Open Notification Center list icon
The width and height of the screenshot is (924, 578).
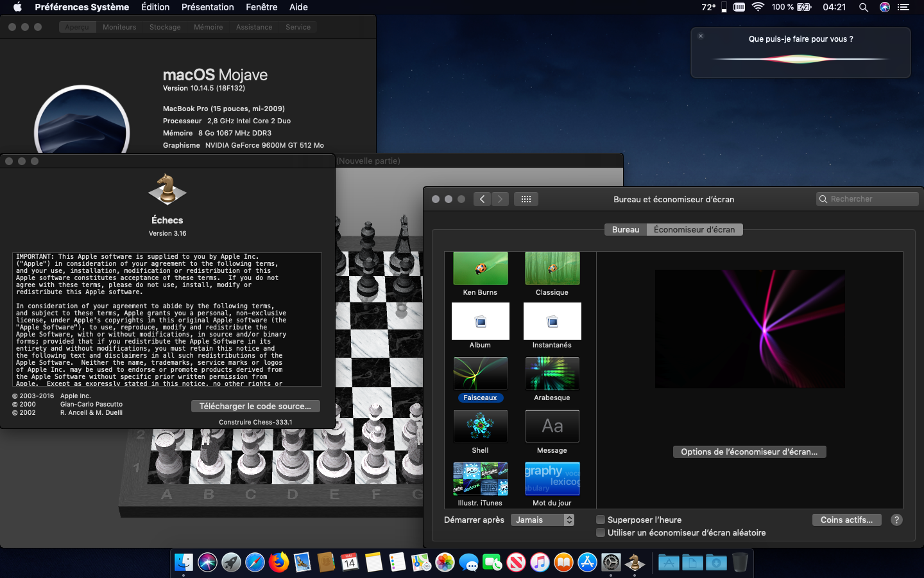pos(904,7)
